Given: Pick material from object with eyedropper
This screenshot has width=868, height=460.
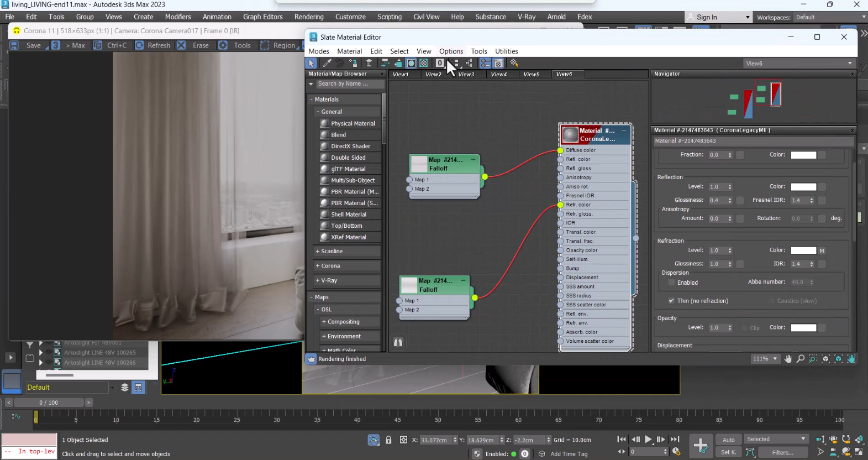Looking at the screenshot, I should click(x=327, y=63).
